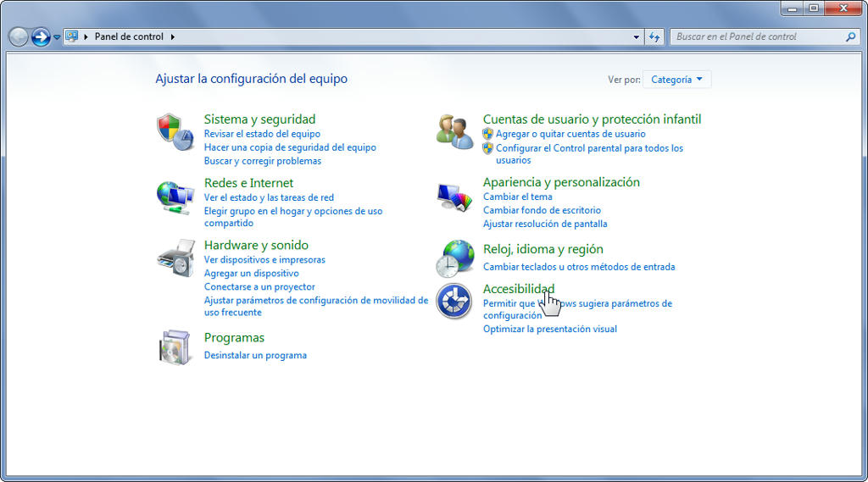Focus the Buscar en el Panel de control field
Image resolution: width=868 pixels, height=482 pixels.
pos(766,37)
